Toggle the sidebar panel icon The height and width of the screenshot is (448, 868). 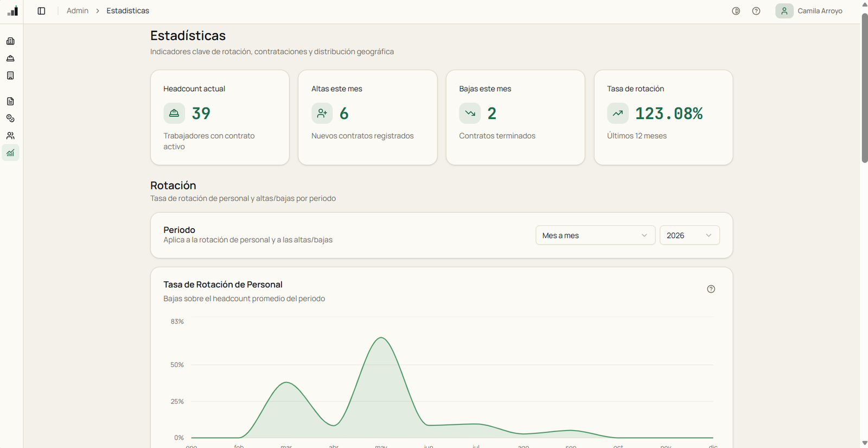pos(41,11)
